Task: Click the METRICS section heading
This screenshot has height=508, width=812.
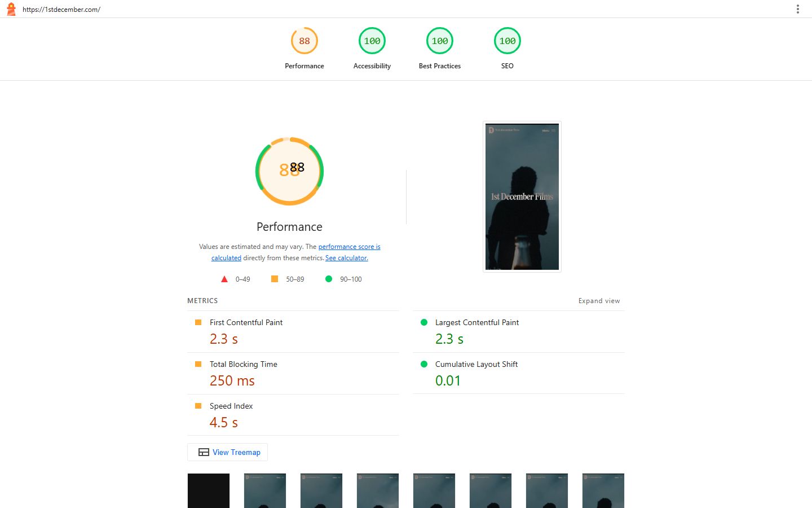Action: pos(202,301)
